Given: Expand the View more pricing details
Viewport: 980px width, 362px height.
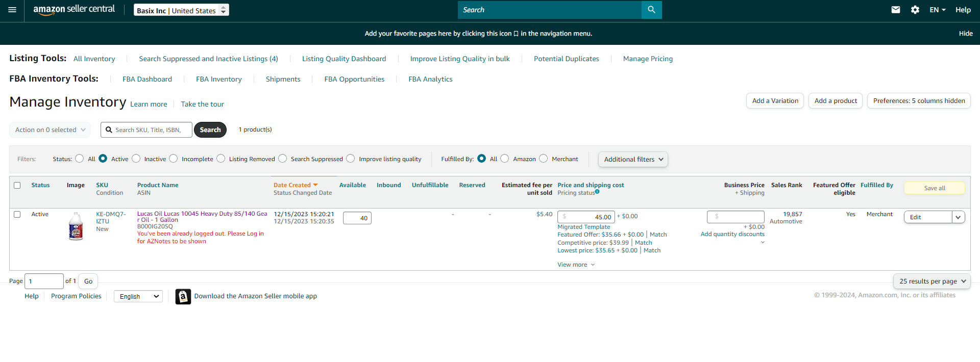Looking at the screenshot, I should (x=576, y=265).
